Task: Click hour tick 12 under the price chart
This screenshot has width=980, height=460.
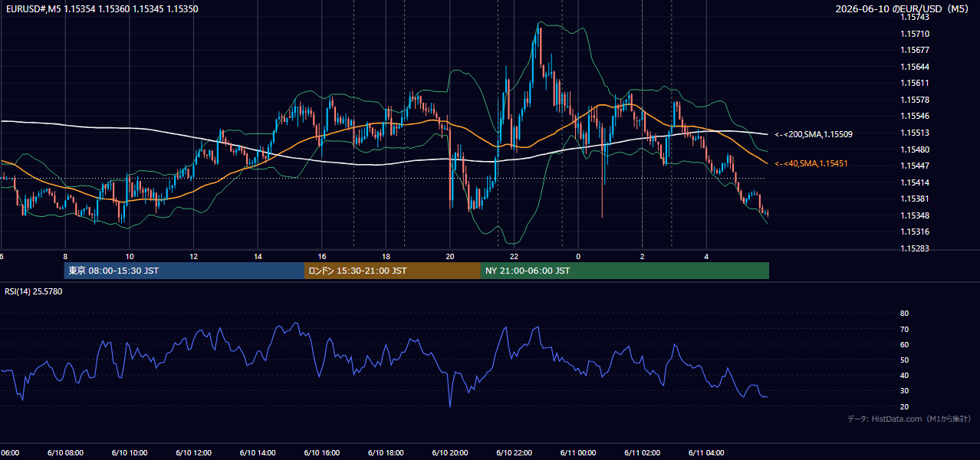Action: (193, 256)
